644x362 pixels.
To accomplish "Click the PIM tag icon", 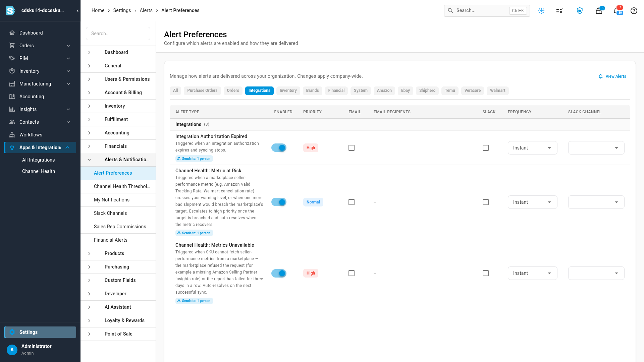I will [12, 58].
